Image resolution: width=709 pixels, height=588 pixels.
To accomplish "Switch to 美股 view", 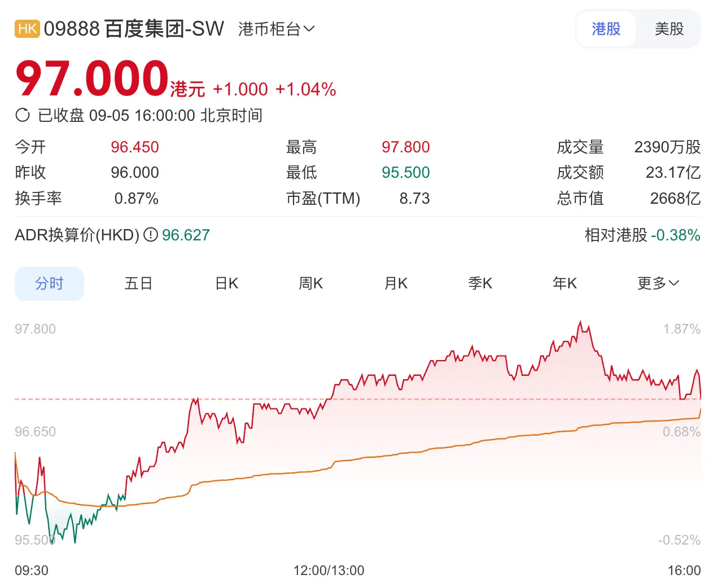I will 668,29.
